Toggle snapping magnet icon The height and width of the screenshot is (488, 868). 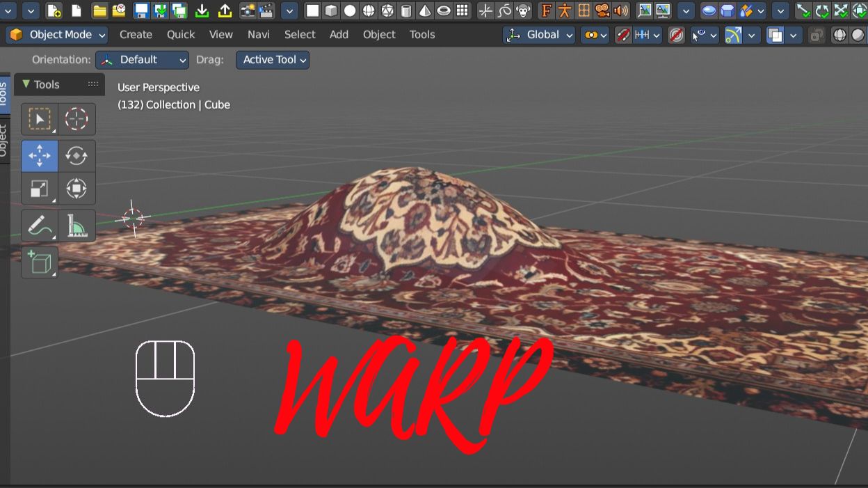click(623, 35)
